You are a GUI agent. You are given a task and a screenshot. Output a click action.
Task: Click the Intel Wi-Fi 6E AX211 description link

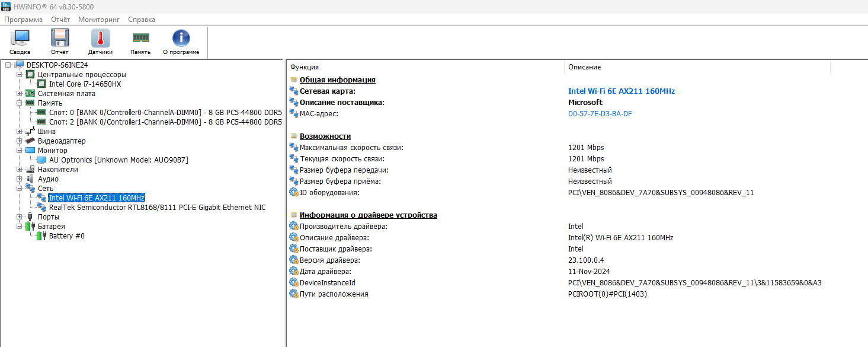click(621, 91)
